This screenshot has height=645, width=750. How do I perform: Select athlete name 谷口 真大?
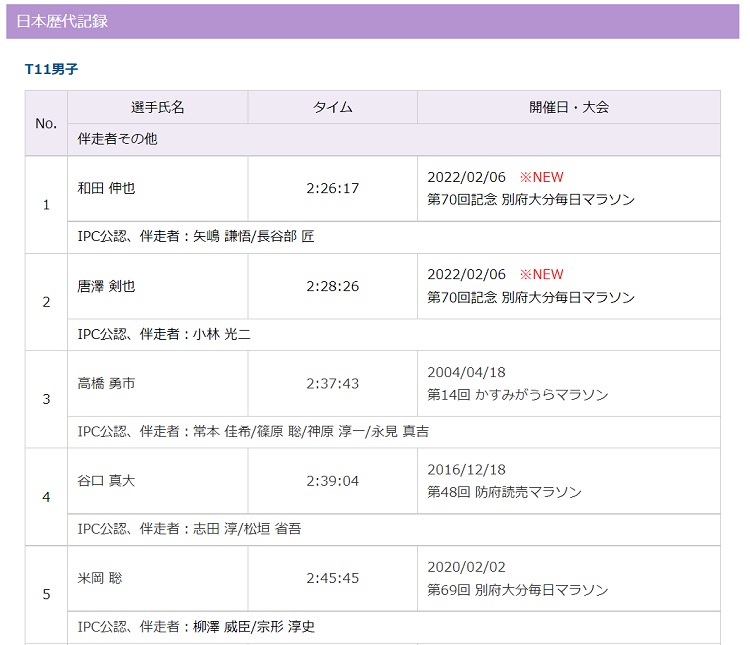click(x=106, y=481)
